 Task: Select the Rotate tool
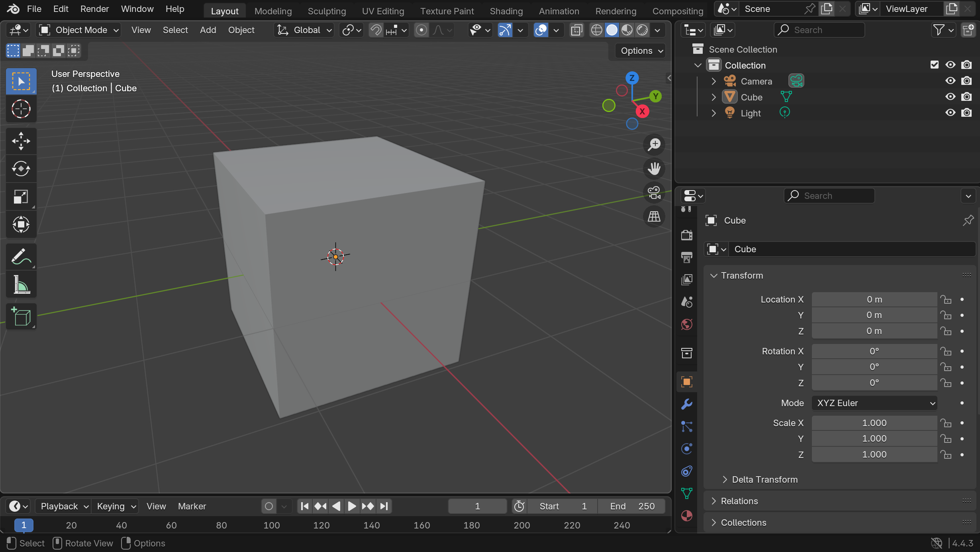(x=21, y=169)
